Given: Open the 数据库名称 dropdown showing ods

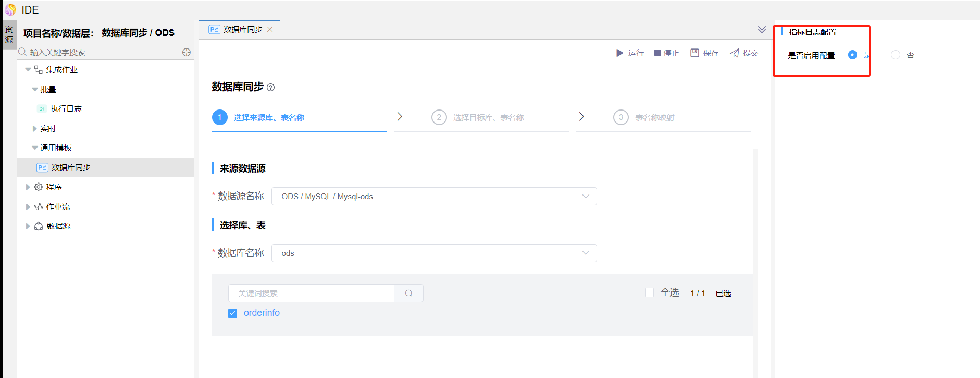Looking at the screenshot, I should pyautogui.click(x=433, y=253).
